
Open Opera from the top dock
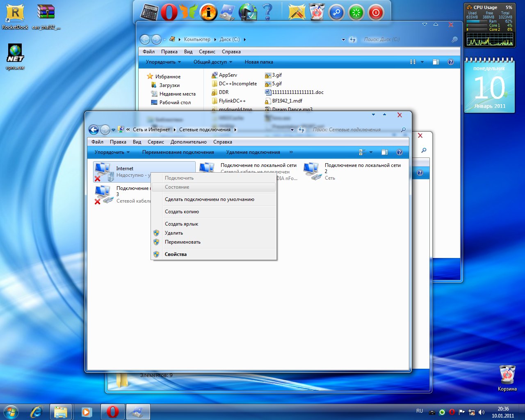169,12
